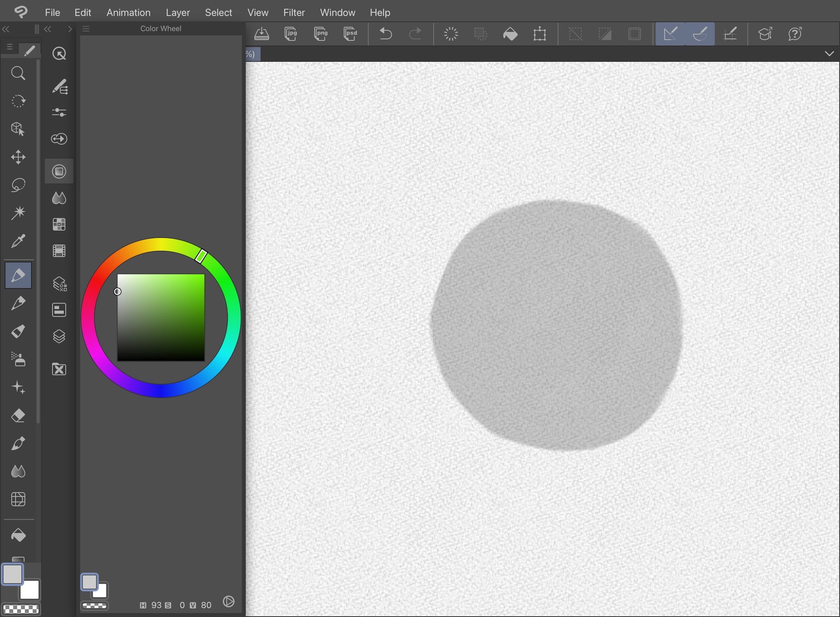The width and height of the screenshot is (840, 617).
Task: Open the Layer palette icon
Action: pos(59,336)
